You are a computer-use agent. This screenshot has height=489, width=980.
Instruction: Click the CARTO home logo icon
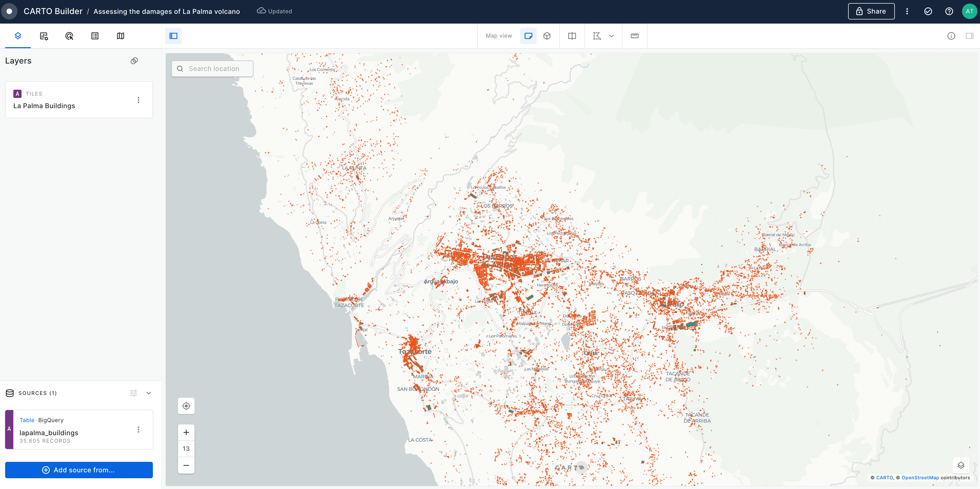point(9,11)
